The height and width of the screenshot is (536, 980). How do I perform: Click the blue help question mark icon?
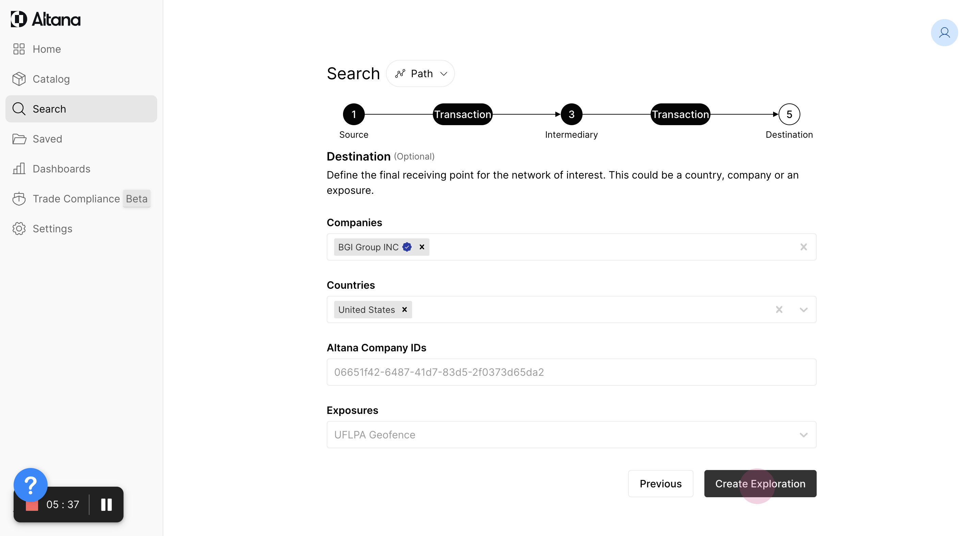tap(30, 485)
